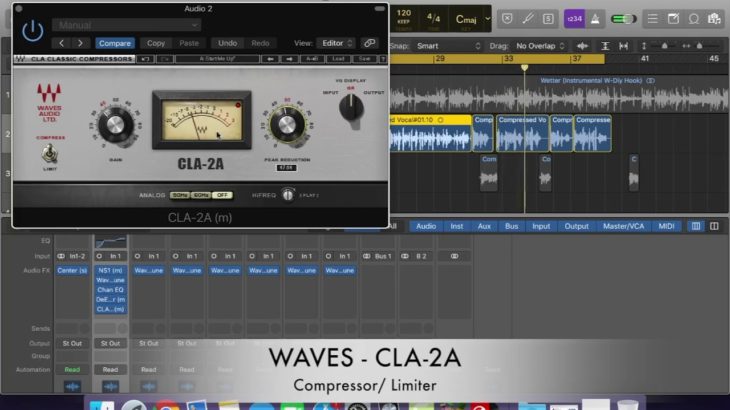Click the Waves Save button
This screenshot has width=730, height=410.
[365, 59]
